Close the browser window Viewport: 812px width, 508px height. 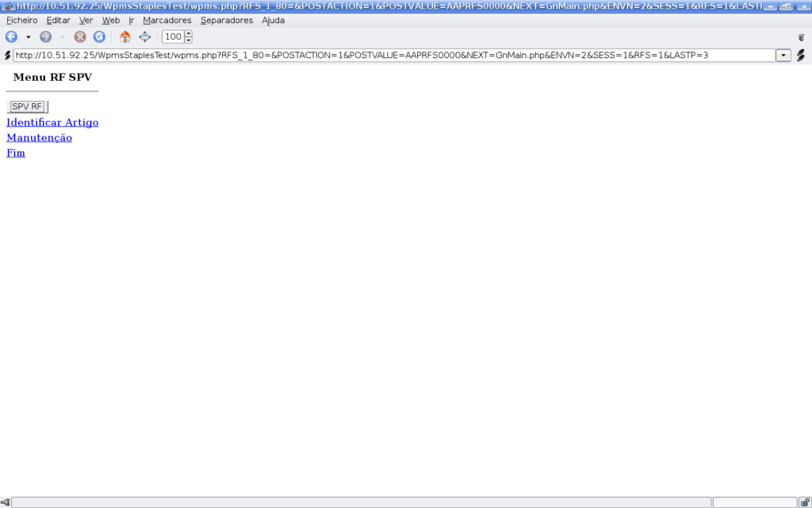pyautogui.click(x=802, y=6)
